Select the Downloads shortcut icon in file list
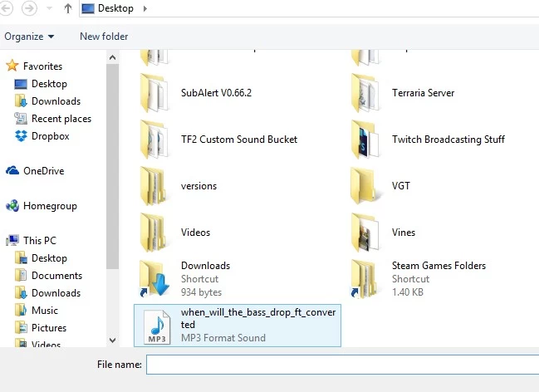Image resolution: width=539 pixels, height=392 pixels. (154, 279)
